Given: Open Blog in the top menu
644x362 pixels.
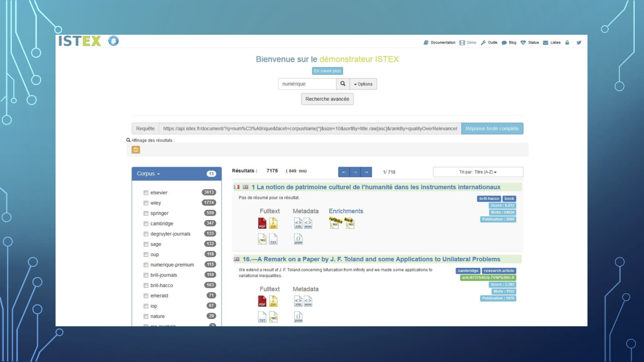Looking at the screenshot, I should [x=509, y=42].
